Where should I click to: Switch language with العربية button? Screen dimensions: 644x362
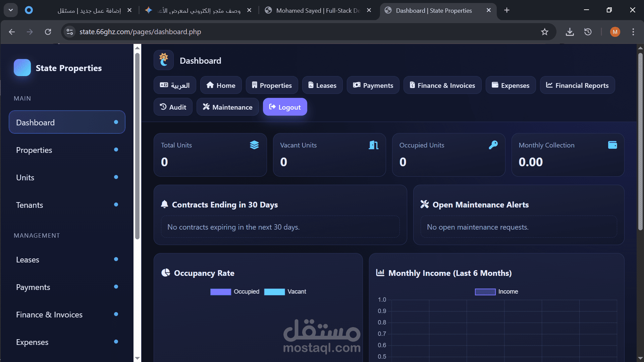(x=175, y=85)
